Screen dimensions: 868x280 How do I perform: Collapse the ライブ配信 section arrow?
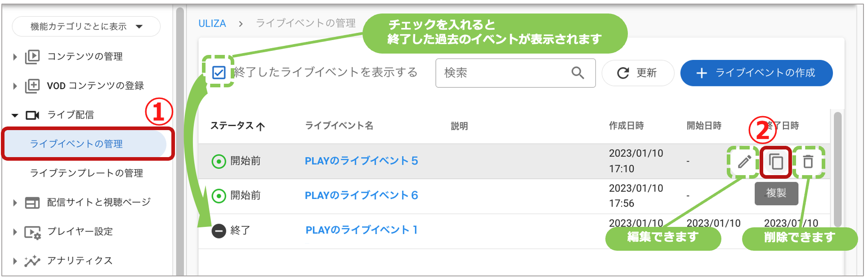click(x=15, y=115)
